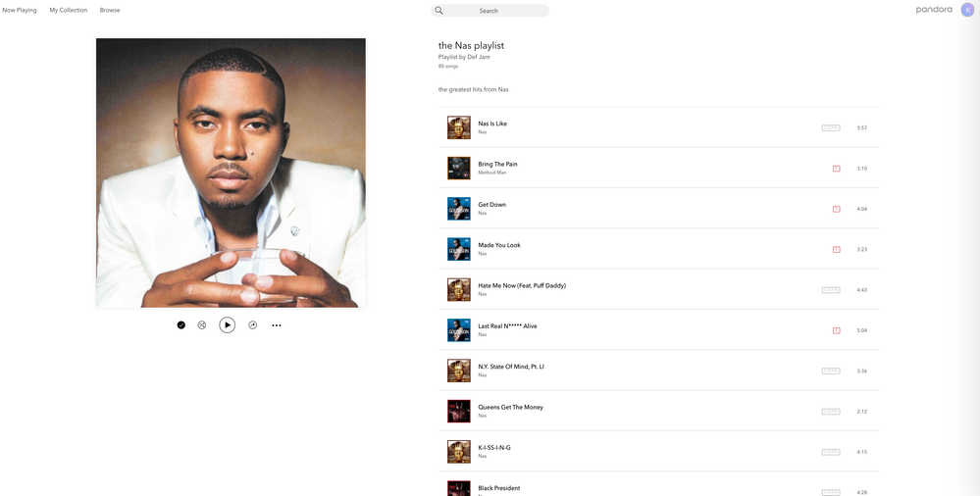Click the Pandora logo
Screen dimensions: 980x496
934,10
